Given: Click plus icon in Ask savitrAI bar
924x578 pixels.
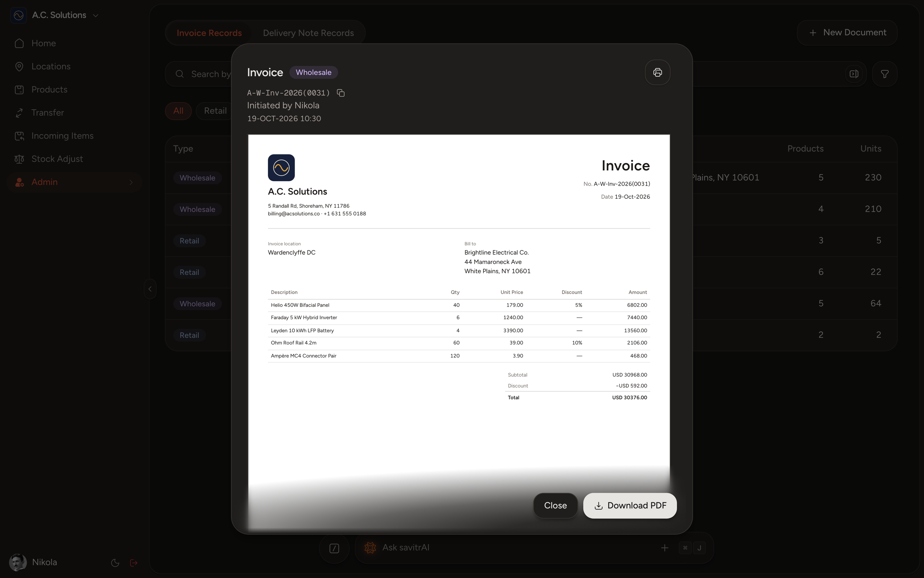Looking at the screenshot, I should pyautogui.click(x=665, y=548).
